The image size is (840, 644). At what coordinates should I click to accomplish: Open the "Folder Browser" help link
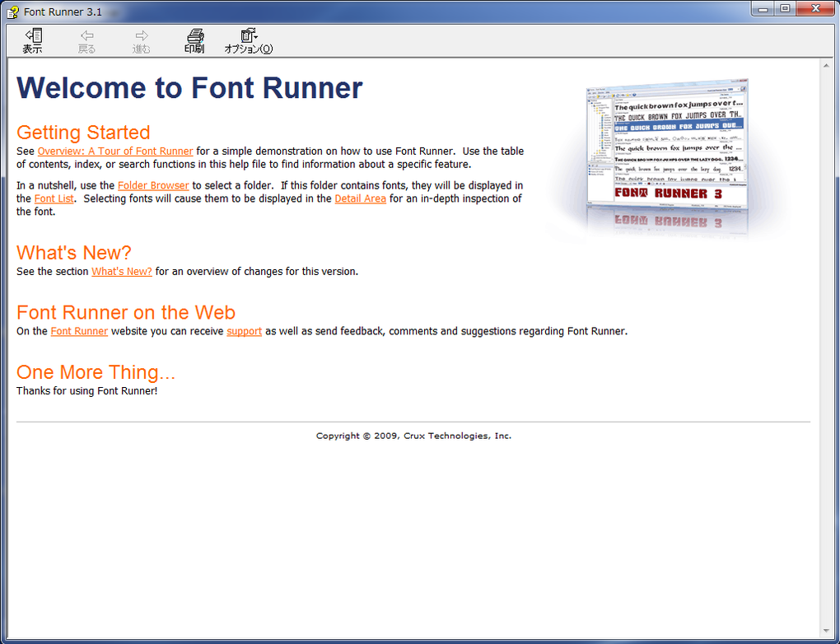click(153, 185)
